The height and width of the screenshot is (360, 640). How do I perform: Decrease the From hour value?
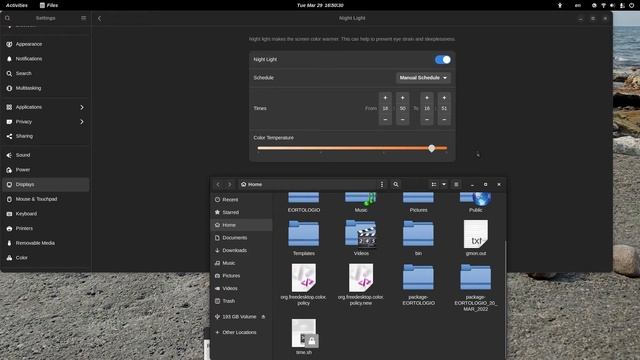[385, 120]
